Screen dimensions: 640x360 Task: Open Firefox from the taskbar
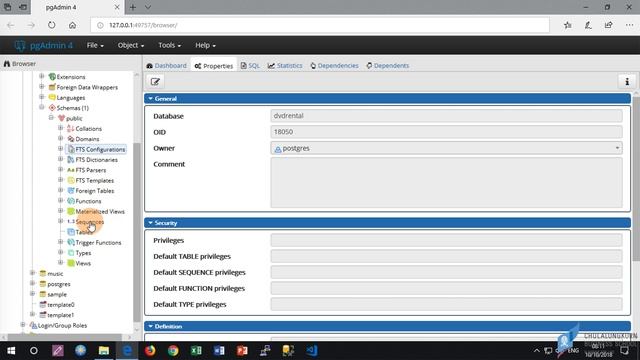coord(150,351)
